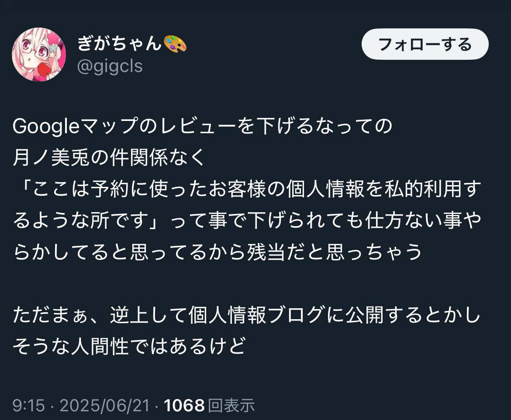Image resolution: width=511 pixels, height=420 pixels.
Task: Click the 9:15 post time
Action: click(29, 406)
